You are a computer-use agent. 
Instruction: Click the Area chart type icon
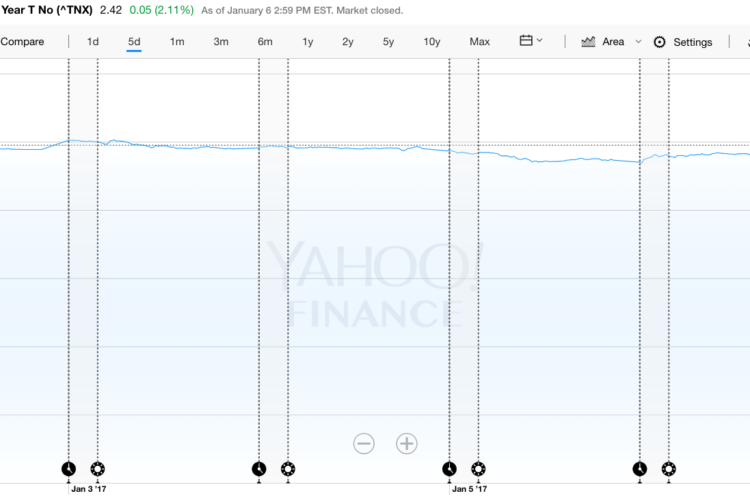coord(588,42)
